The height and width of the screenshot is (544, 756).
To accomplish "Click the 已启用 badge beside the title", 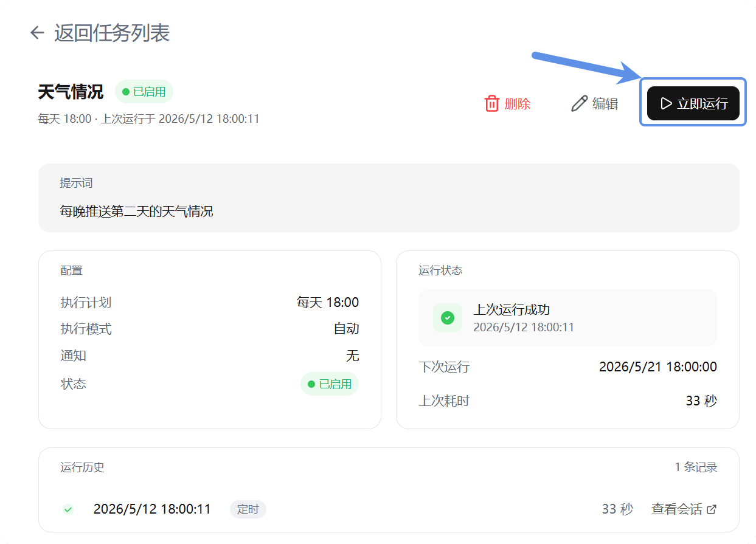I will click(x=144, y=92).
